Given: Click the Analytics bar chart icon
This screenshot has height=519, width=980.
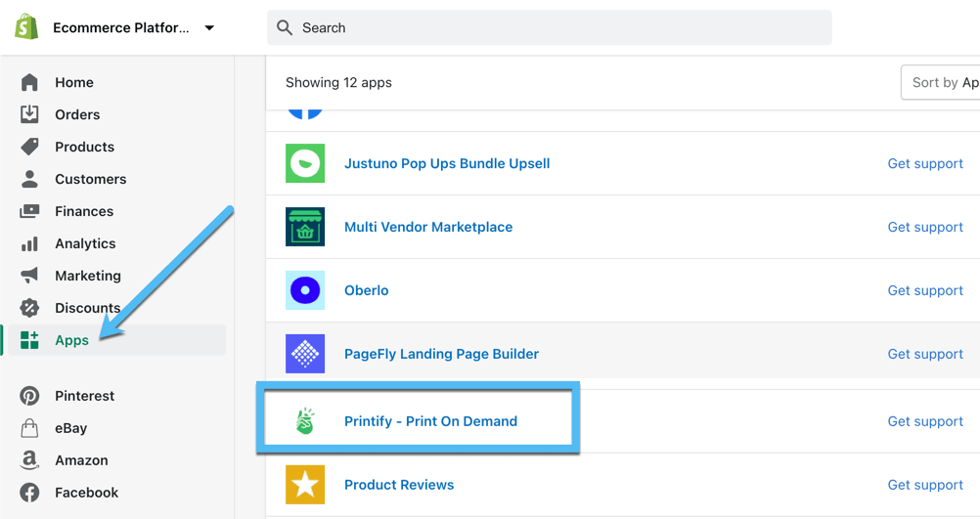Looking at the screenshot, I should click(x=29, y=243).
